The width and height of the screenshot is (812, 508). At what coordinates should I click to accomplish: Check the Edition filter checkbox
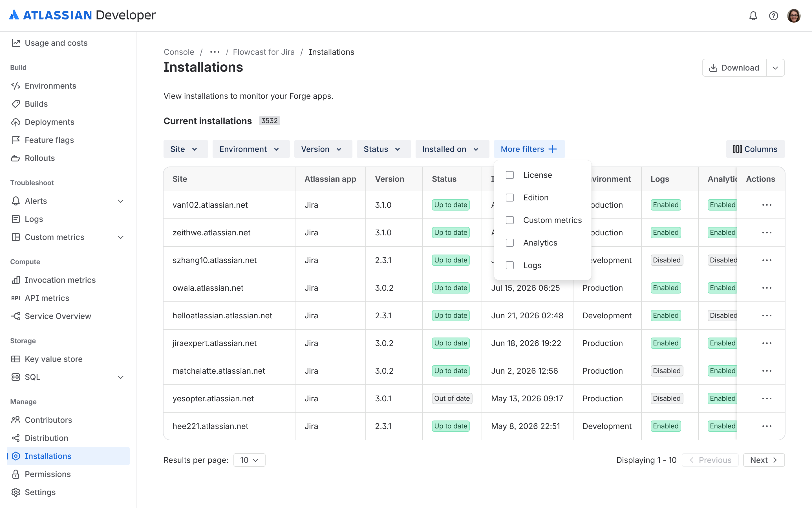pyautogui.click(x=510, y=198)
